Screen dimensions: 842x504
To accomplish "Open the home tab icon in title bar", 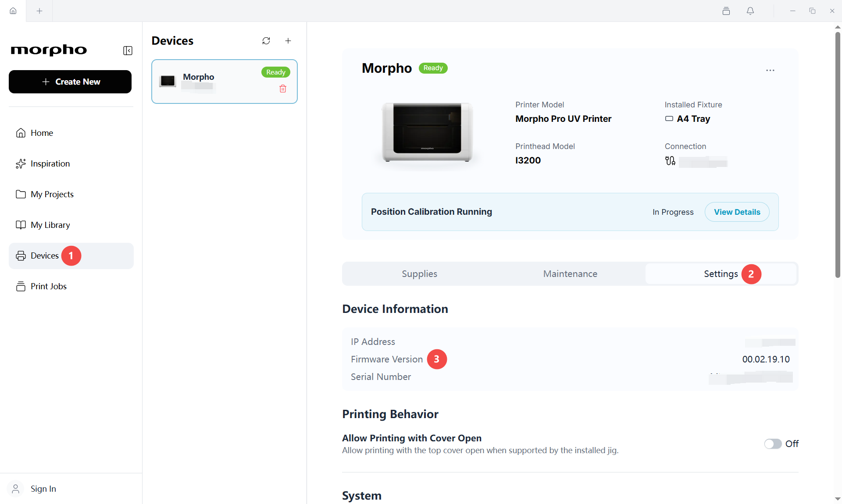I will click(13, 11).
